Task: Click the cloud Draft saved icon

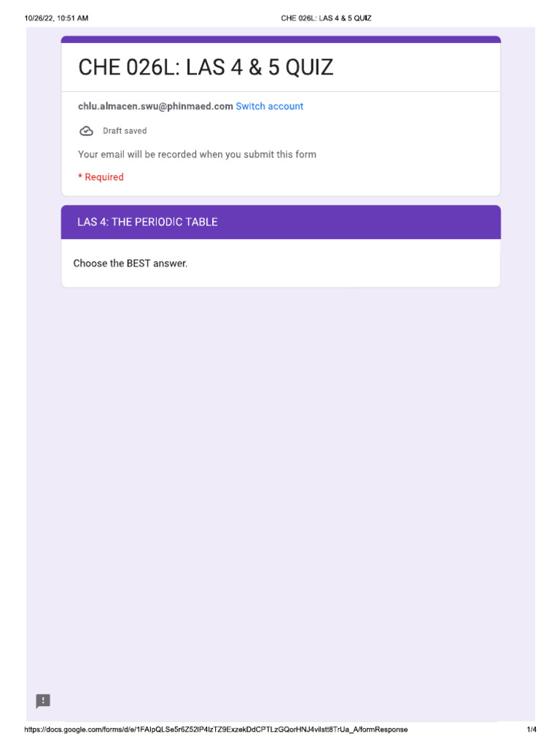Action: [x=86, y=131]
